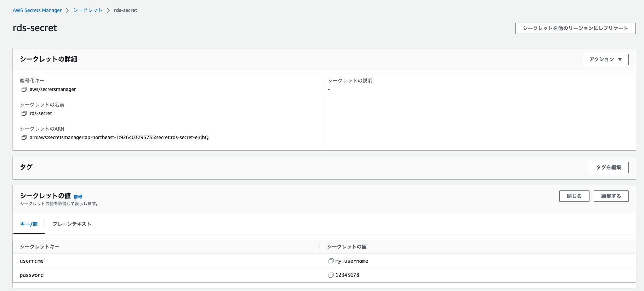This screenshot has height=291, width=644.
Task: Switch to the キー/値 tab
Action: [29, 224]
